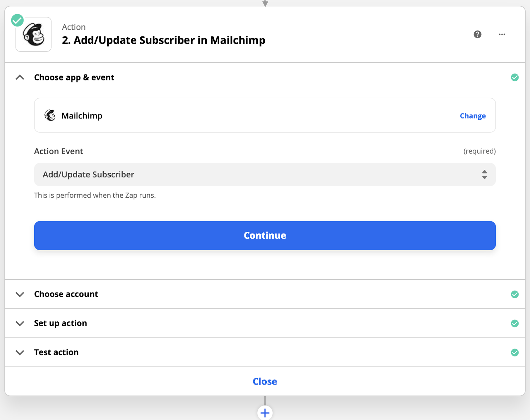Click the Change link for Mailchimp
Screen dimensions: 530x420
pos(473,116)
